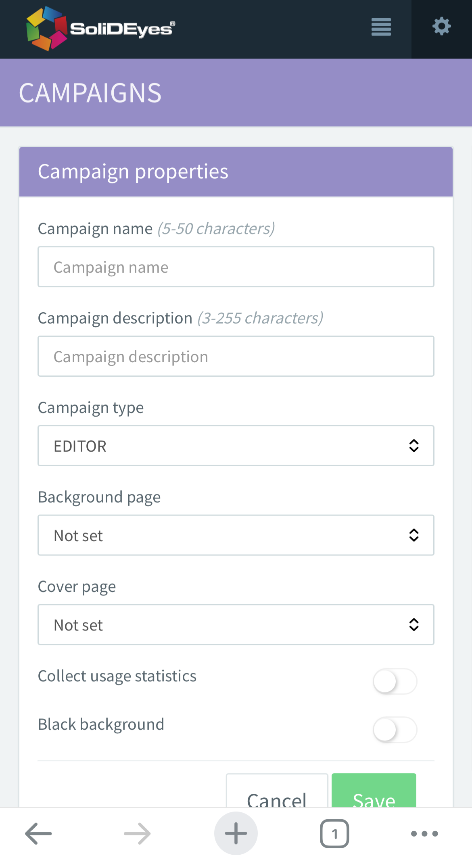Go forward with browser forward arrow

pos(137,833)
